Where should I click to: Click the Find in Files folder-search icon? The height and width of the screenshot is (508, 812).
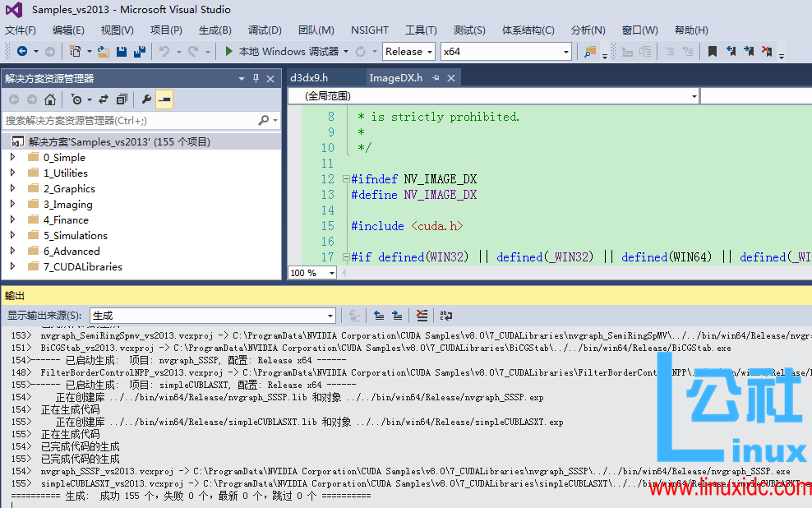click(590, 51)
